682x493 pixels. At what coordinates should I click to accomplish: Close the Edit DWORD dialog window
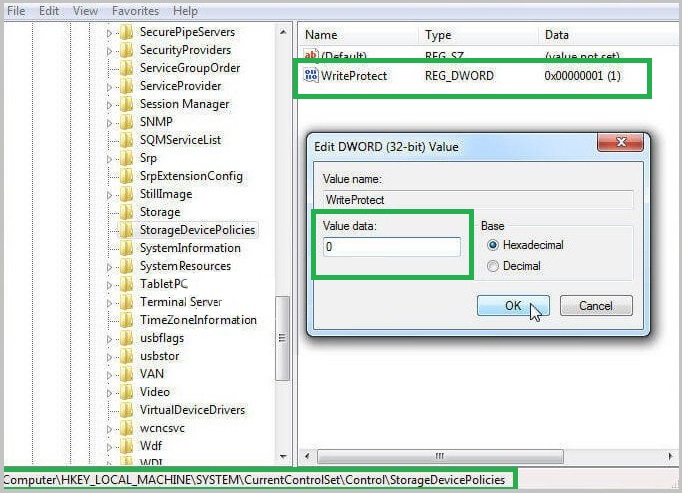621,142
